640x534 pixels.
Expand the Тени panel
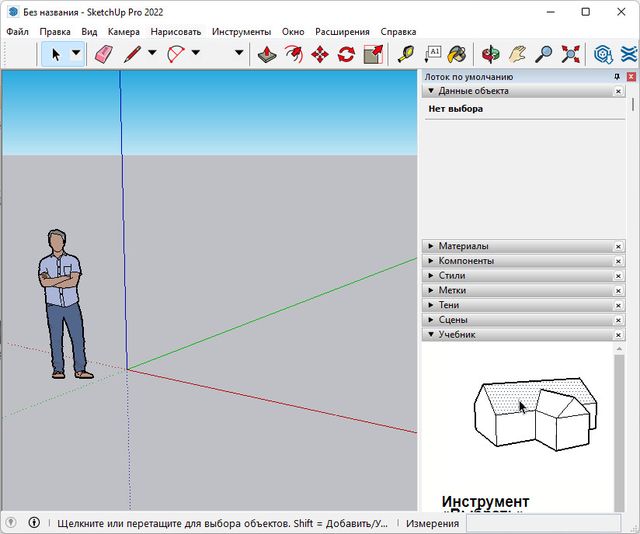(430, 305)
